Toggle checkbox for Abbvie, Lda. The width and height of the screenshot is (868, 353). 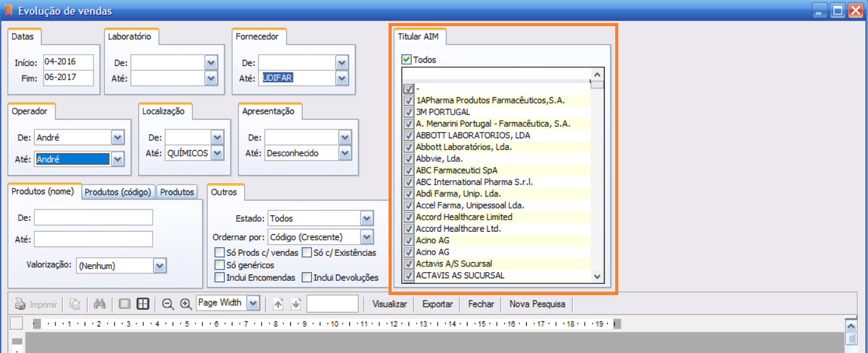409,159
